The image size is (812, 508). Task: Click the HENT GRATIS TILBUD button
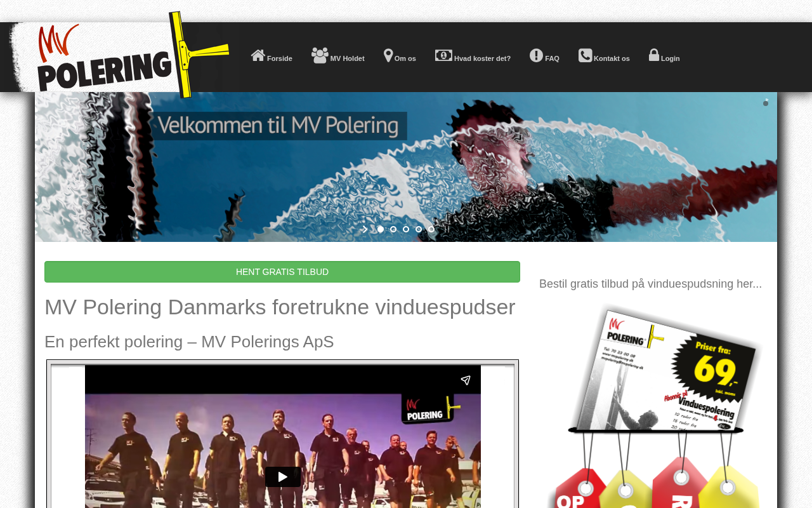(x=282, y=272)
